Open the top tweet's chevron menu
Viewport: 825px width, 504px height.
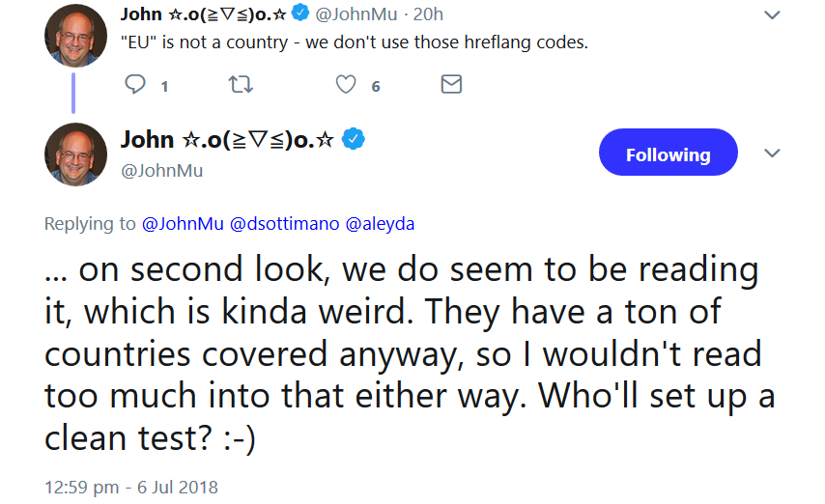[772, 14]
